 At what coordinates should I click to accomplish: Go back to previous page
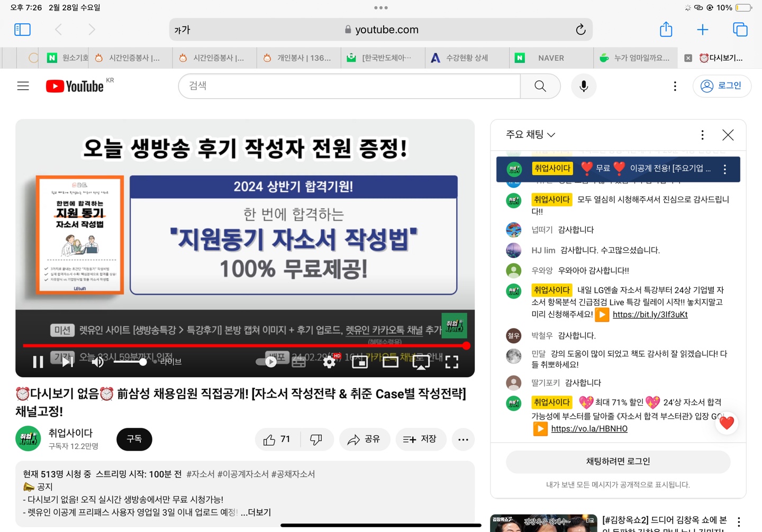[x=59, y=30]
